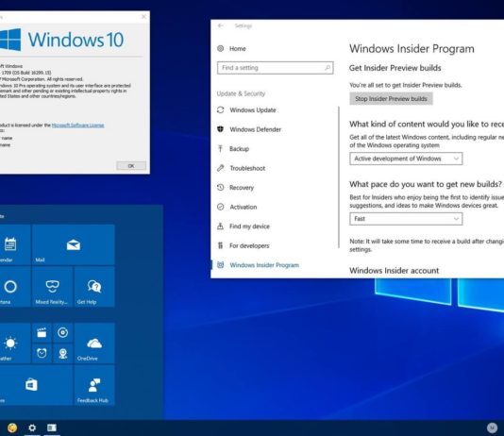The height and width of the screenshot is (436, 504).
Task: Click the Troubleshoot wrench icon
Action: pos(221,168)
